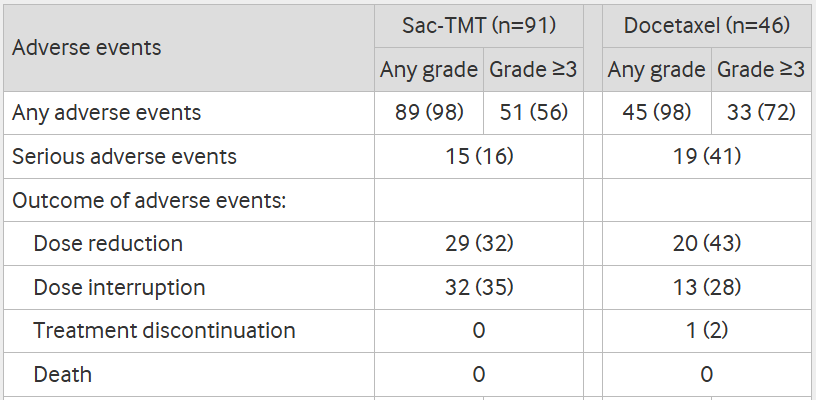Select the "Death" row label
This screenshot has width=816, height=400.
(x=62, y=374)
